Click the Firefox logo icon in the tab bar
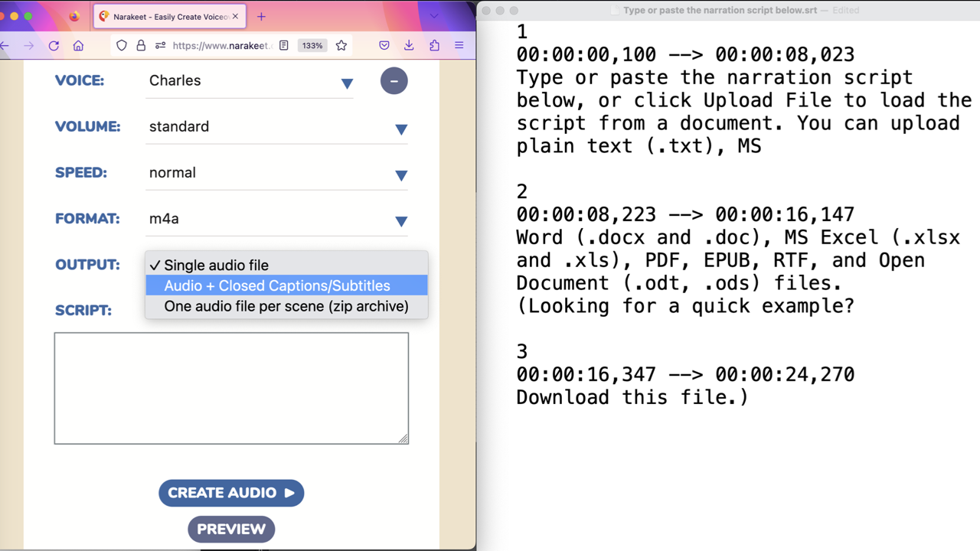 [x=74, y=16]
